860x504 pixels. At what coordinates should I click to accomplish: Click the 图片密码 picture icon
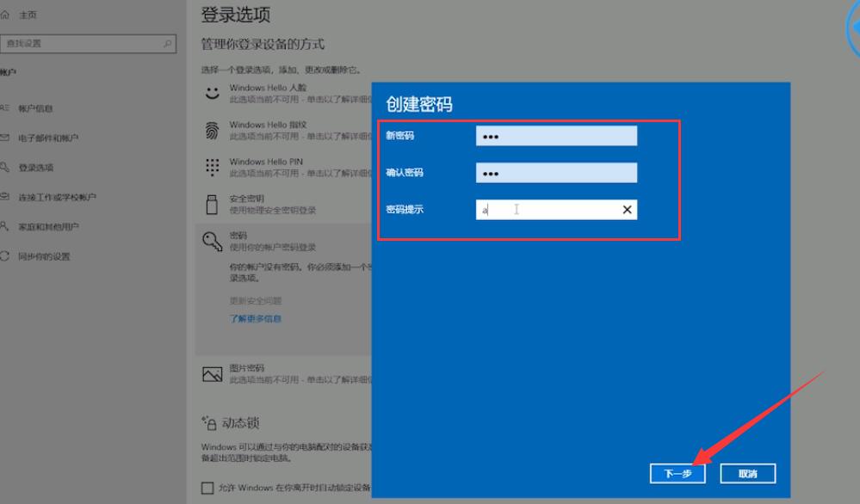coord(213,374)
